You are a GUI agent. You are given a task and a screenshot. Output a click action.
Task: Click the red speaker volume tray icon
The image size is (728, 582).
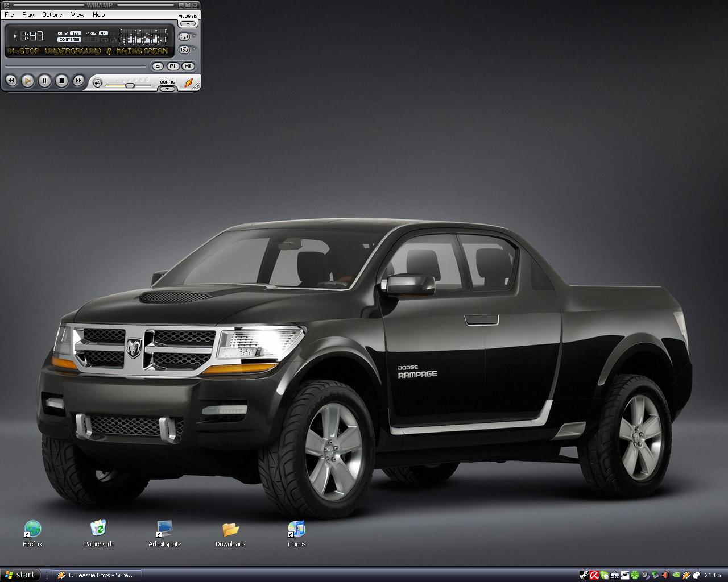tap(665, 575)
